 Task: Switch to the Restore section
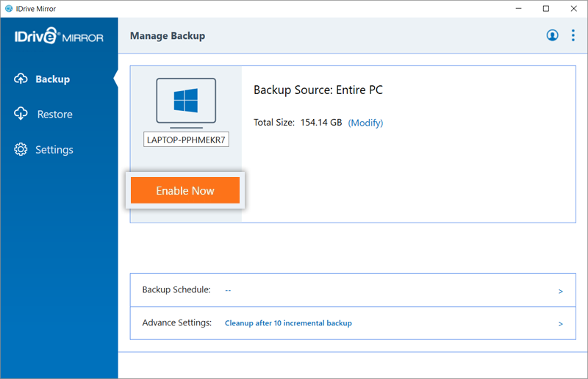tap(54, 115)
